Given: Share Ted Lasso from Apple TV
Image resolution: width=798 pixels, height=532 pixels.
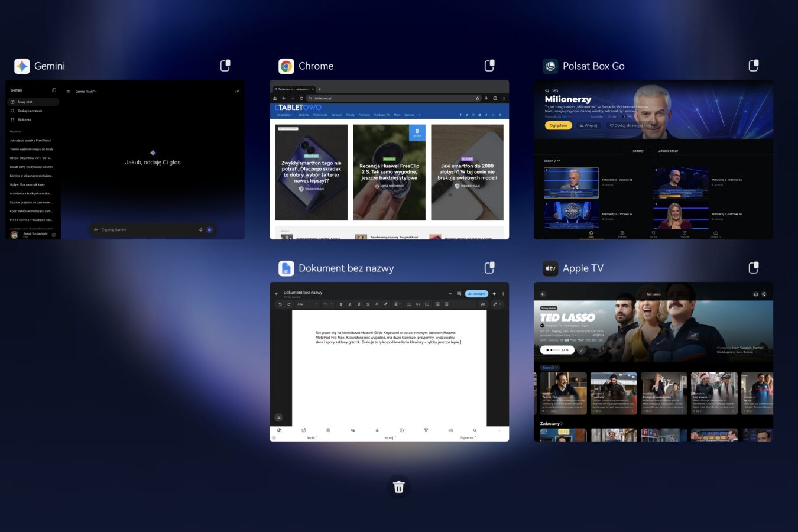Looking at the screenshot, I should pos(764,294).
